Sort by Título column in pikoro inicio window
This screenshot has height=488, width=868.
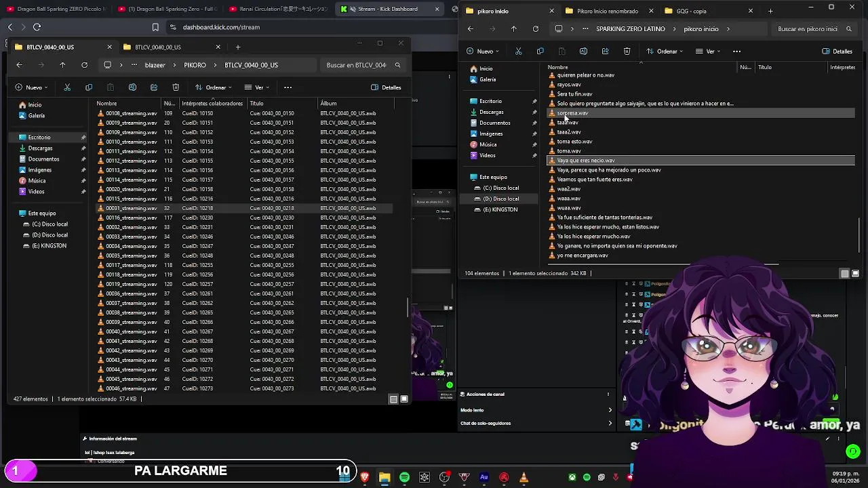click(x=765, y=67)
